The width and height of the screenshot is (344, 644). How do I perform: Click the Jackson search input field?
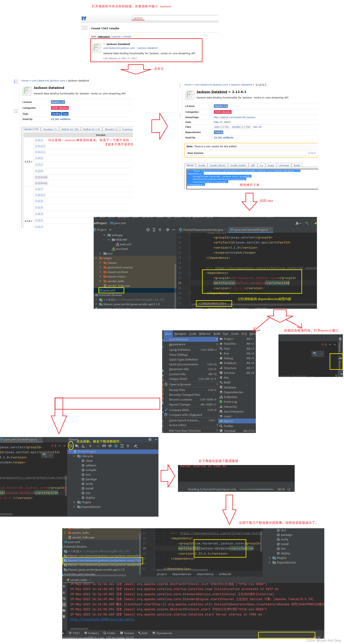coord(175,18)
